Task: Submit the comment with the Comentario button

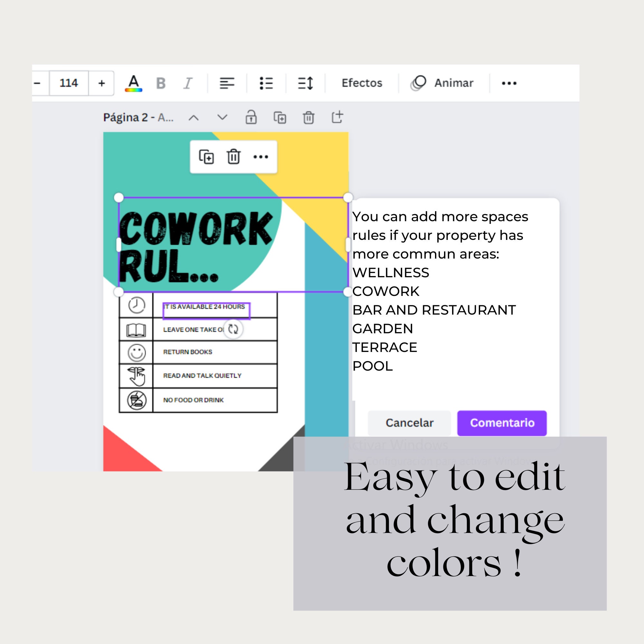Action: click(502, 423)
